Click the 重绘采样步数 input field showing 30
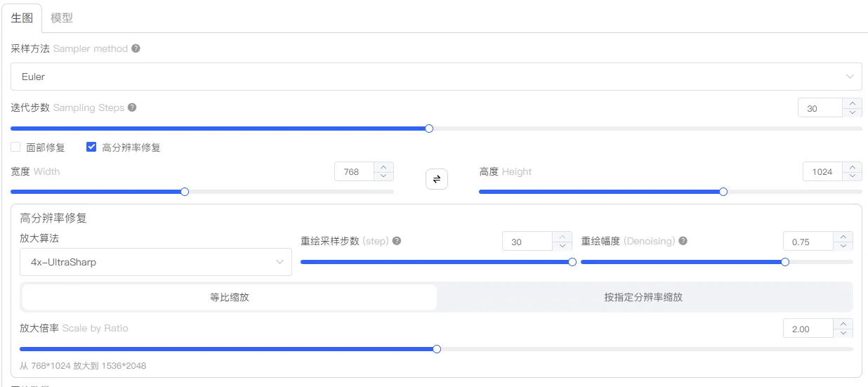Image resolution: width=868 pixels, height=387 pixels. tap(527, 242)
